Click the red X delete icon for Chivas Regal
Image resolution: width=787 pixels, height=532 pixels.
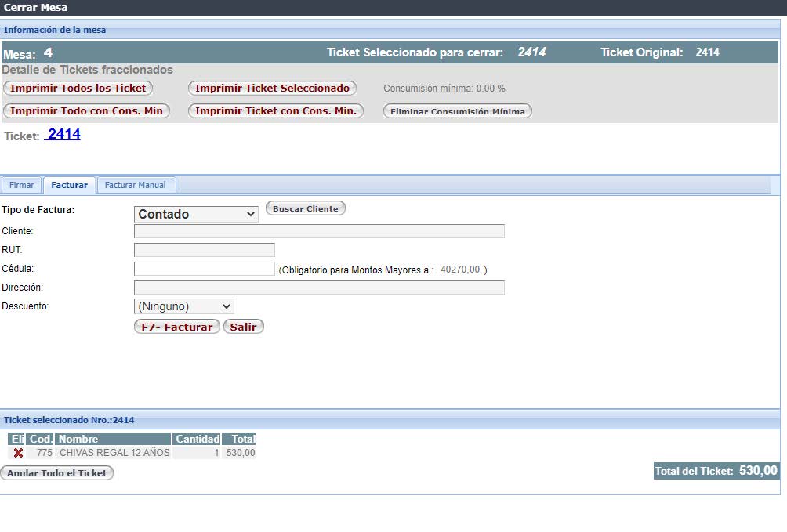(18, 453)
